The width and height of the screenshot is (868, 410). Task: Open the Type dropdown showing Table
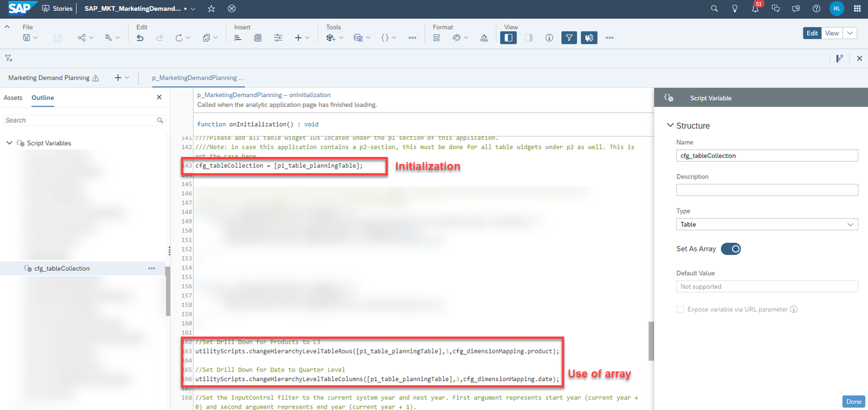coord(767,224)
